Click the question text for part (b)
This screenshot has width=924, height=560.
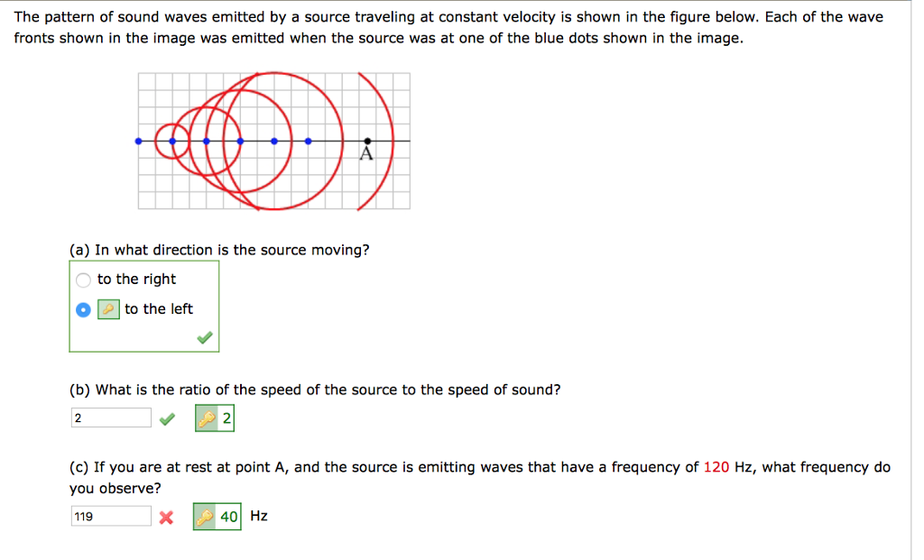314,390
